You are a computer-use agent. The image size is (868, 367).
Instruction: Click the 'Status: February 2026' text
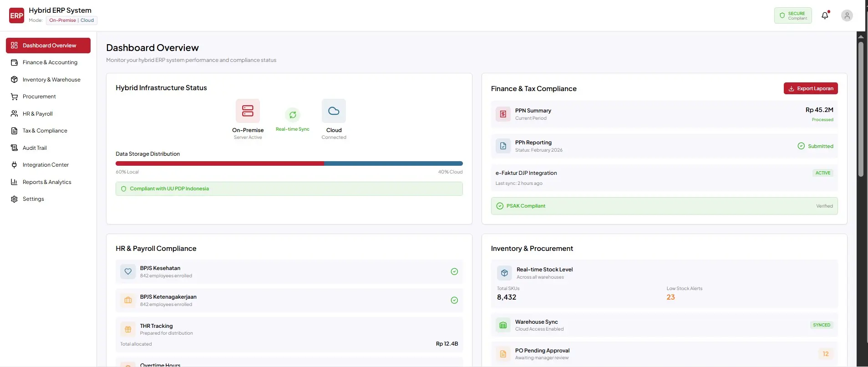tap(539, 150)
